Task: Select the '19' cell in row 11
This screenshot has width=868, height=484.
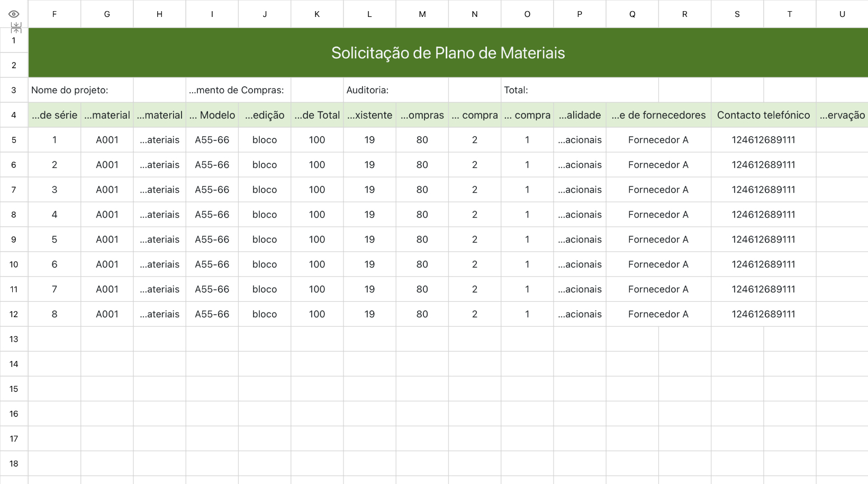Action: [369, 289]
